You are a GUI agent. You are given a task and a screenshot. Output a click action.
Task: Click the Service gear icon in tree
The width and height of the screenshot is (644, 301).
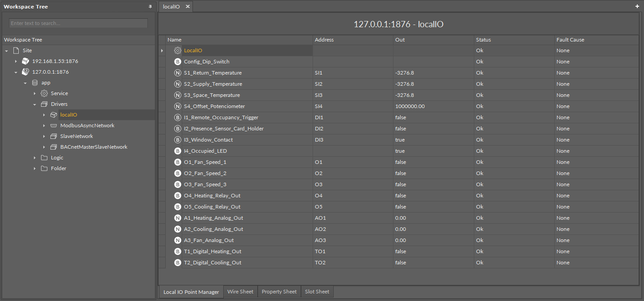(44, 93)
